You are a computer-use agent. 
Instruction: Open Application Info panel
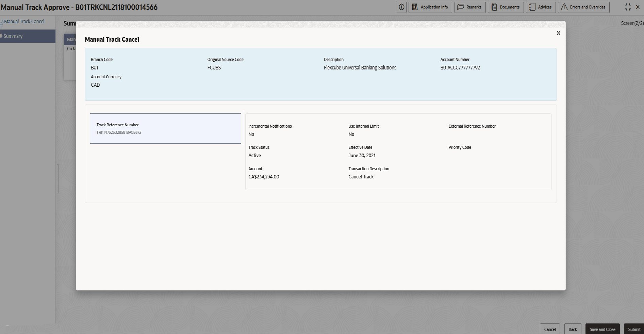click(x=430, y=7)
